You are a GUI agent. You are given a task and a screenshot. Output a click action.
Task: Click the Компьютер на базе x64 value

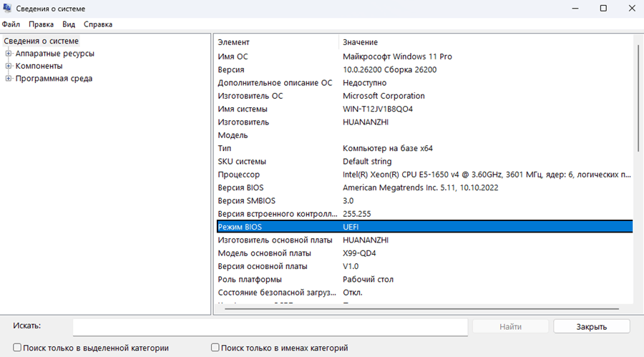387,148
